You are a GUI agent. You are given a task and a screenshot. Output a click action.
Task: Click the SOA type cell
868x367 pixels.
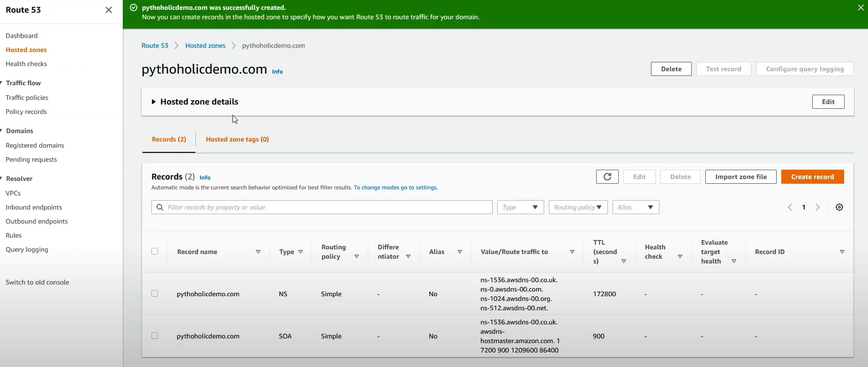(x=285, y=336)
